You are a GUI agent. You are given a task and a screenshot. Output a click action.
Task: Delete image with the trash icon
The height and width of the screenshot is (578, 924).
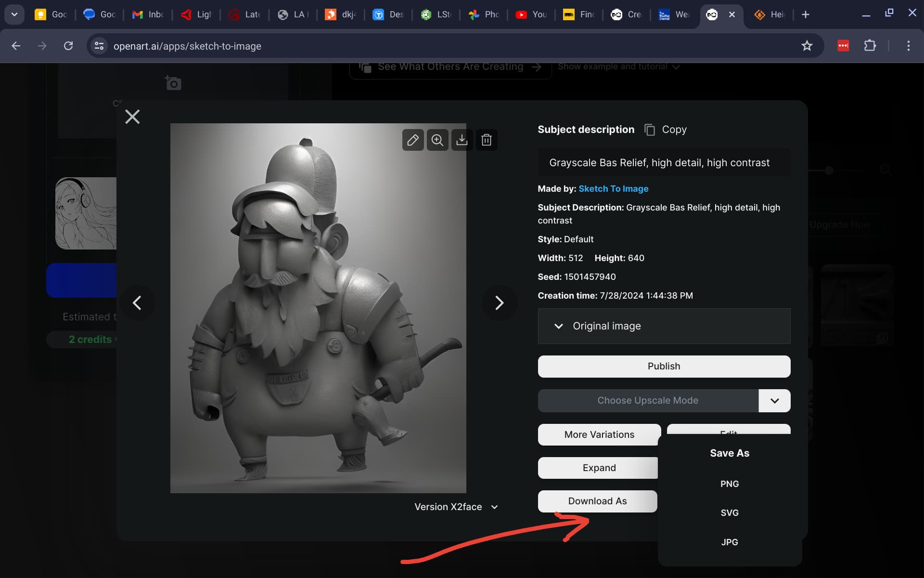point(487,140)
